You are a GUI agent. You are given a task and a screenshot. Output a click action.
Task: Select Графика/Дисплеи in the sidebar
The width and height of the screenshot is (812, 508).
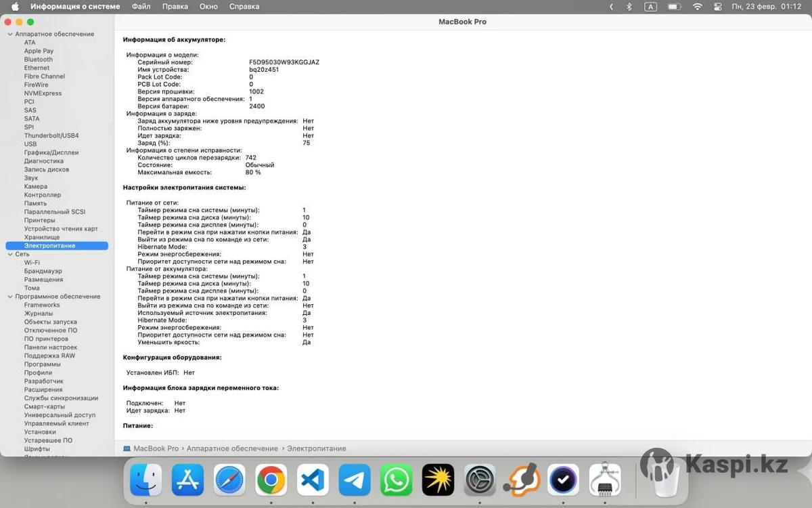[x=51, y=152]
